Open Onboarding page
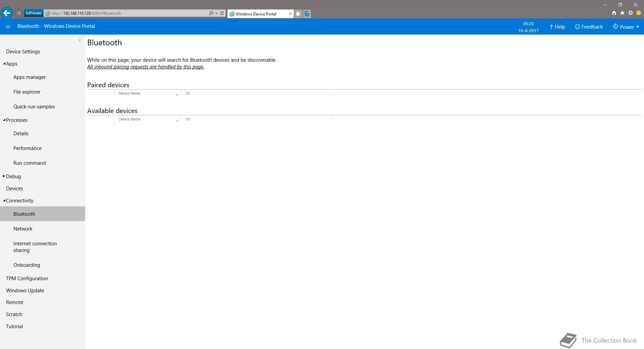 [x=27, y=265]
